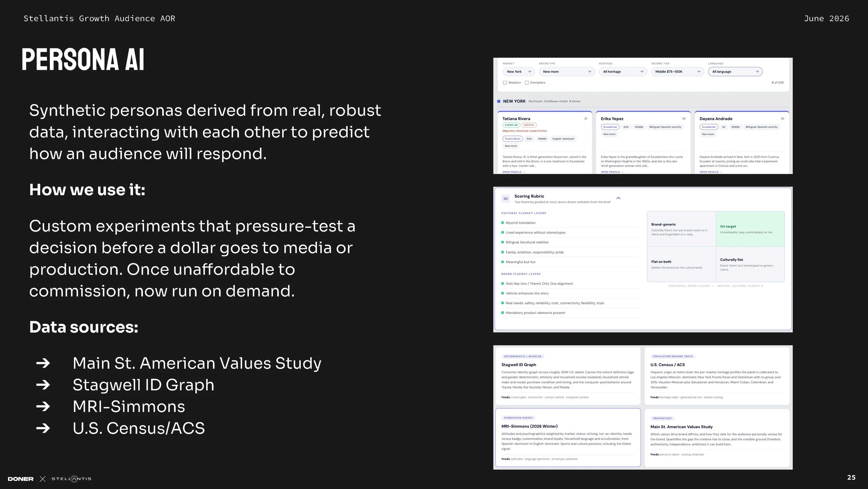868x489 pixels.
Task: Open the Heritage dropdown showing All heritage
Action: (x=623, y=72)
